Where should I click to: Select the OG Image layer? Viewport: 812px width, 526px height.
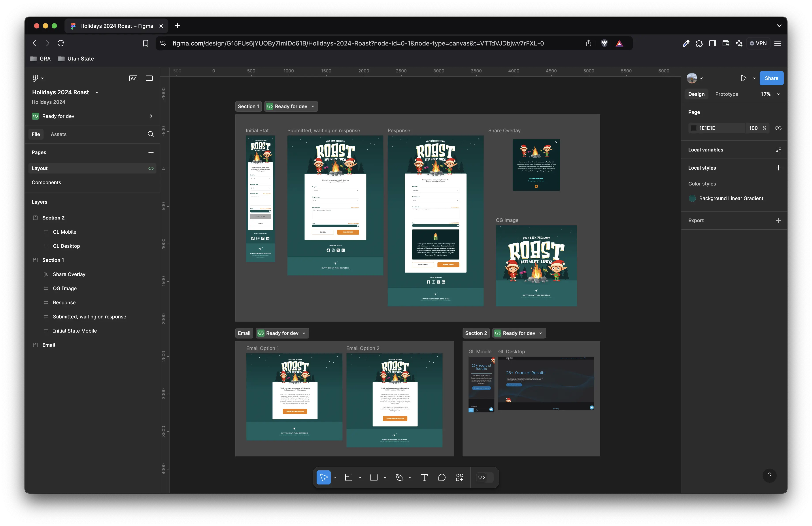click(x=64, y=288)
